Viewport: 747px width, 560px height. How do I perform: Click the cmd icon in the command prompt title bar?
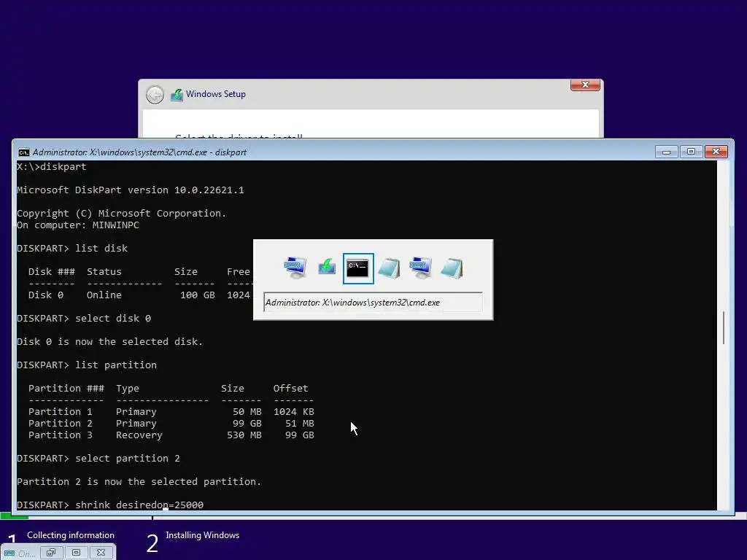pos(24,152)
